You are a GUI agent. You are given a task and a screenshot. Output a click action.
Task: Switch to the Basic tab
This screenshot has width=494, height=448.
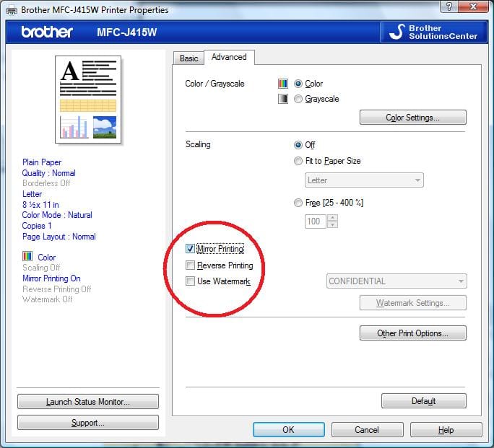[188, 58]
